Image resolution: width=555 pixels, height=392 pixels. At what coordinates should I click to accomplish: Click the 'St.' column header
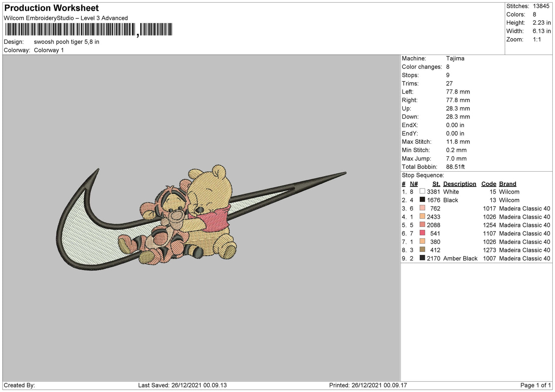(436, 184)
